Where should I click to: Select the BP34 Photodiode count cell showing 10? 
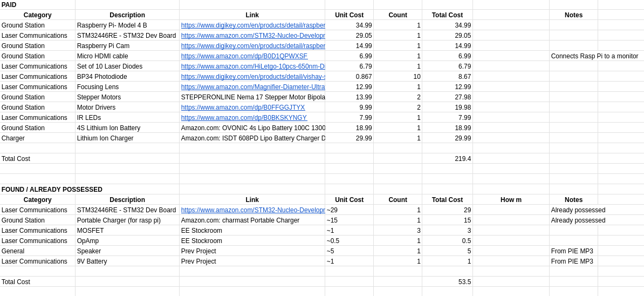pyautogui.click(x=398, y=77)
